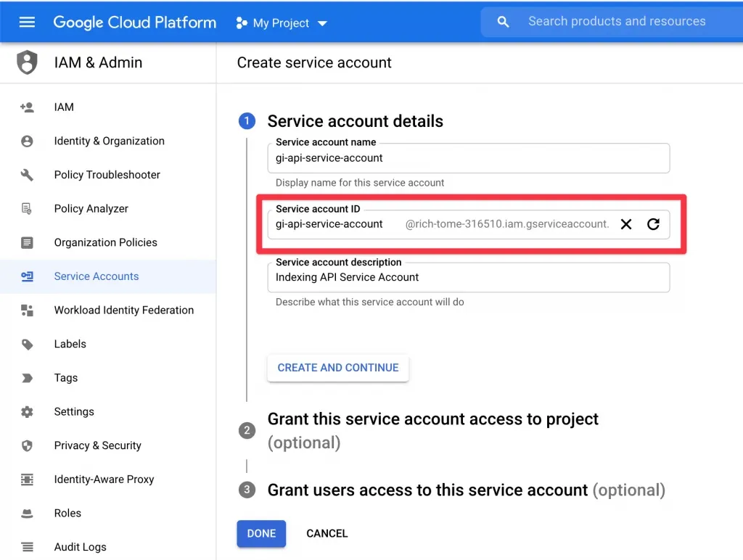Open the My Project selector dropdown

(x=282, y=22)
